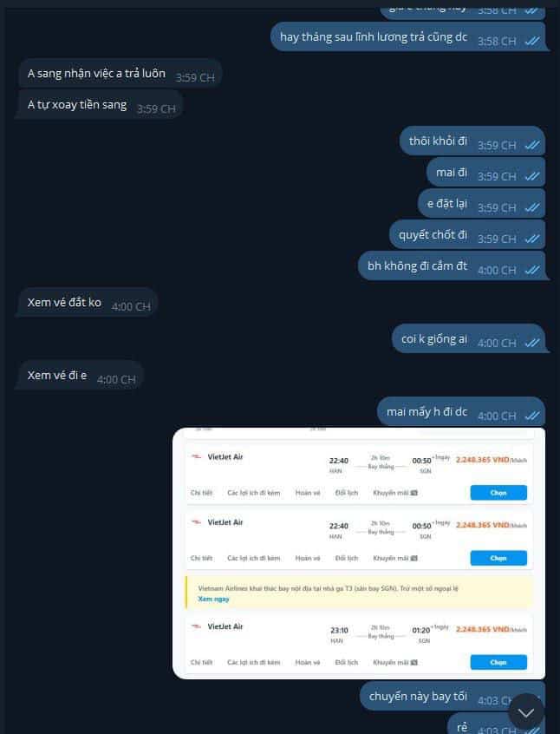The width and height of the screenshot is (560, 734).
Task: Click the 'Chọn' button for the 23:10 flight
Action: click(x=498, y=662)
